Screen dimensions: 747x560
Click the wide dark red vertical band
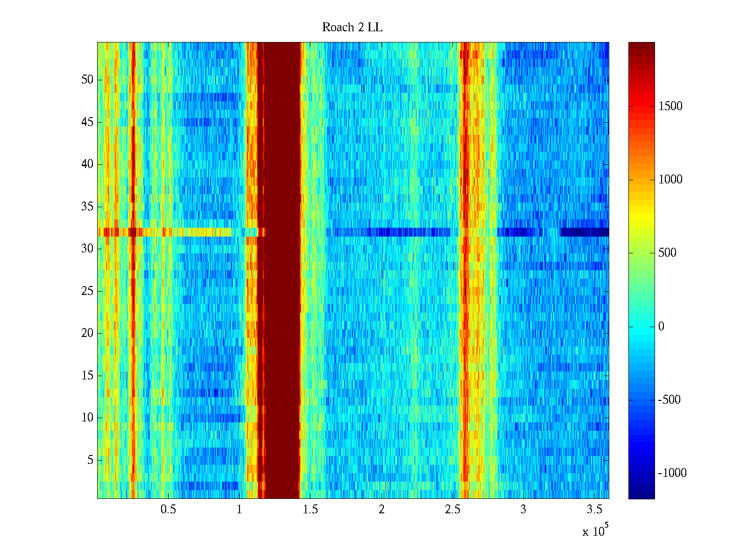tap(282, 271)
